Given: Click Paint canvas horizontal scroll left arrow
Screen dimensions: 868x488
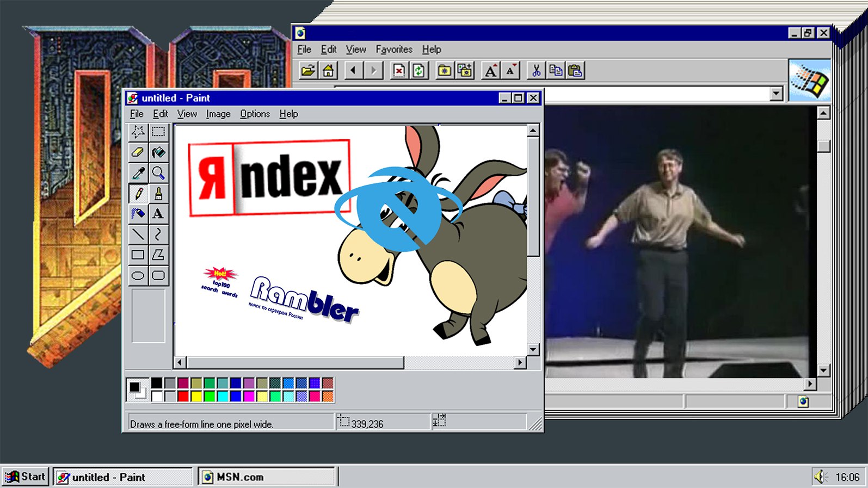Looking at the screenshot, I should [x=180, y=362].
